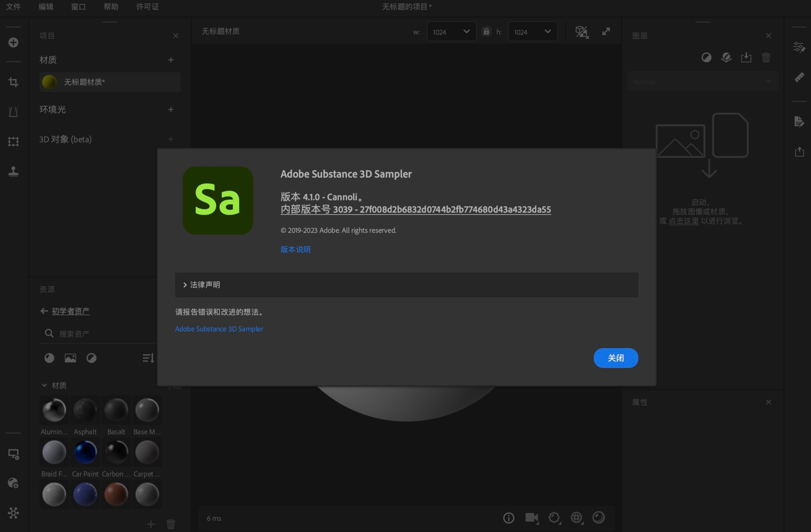The height and width of the screenshot is (532, 811).
Task: Click the shape geometry icon in viewport bar
Action: tap(555, 518)
